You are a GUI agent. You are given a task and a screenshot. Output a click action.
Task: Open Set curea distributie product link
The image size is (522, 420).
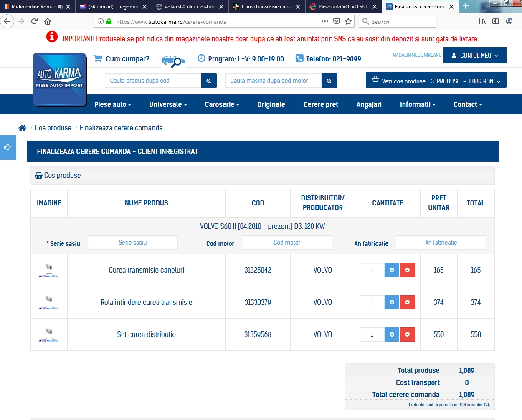click(x=147, y=334)
